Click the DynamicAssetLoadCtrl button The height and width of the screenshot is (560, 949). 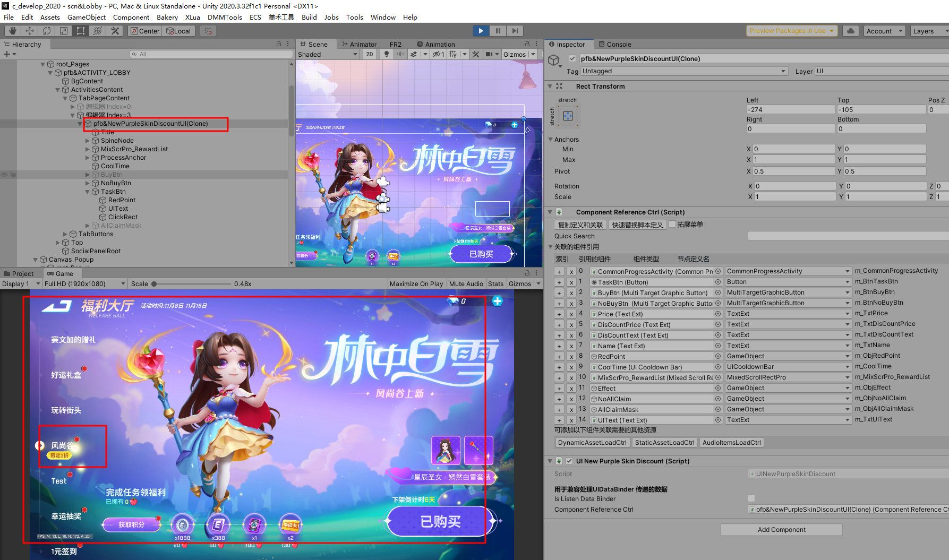point(592,442)
